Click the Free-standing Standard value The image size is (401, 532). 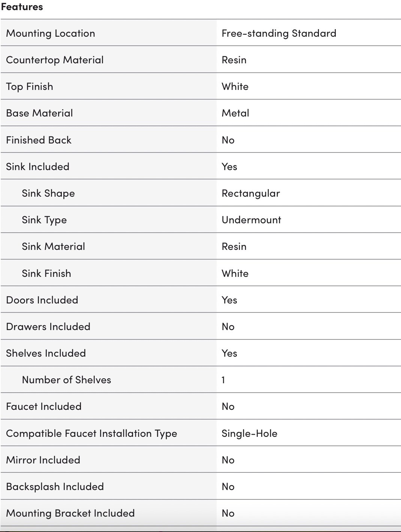[279, 33]
